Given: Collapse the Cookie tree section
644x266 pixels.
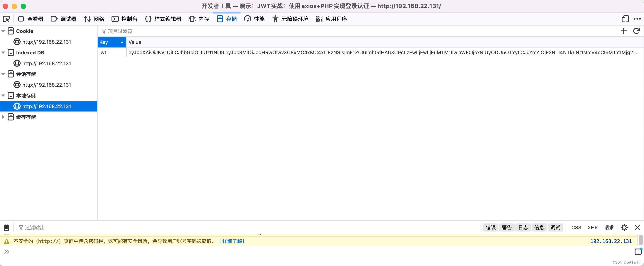Looking at the screenshot, I should pyautogui.click(x=3, y=31).
